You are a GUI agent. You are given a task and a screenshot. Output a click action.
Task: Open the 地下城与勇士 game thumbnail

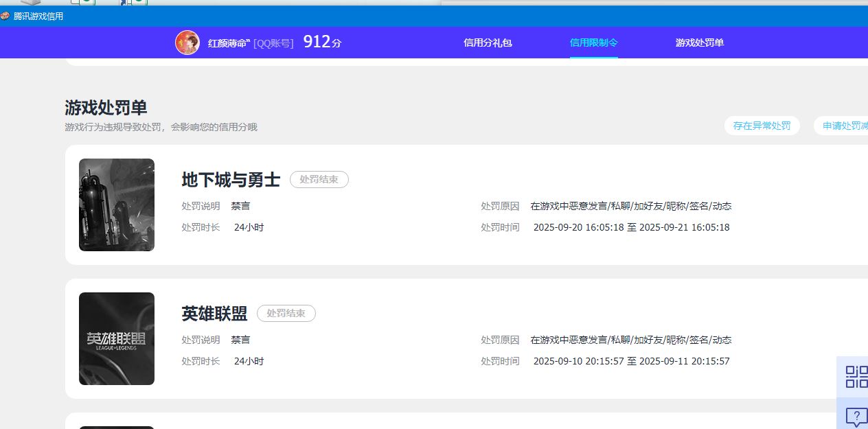click(117, 205)
